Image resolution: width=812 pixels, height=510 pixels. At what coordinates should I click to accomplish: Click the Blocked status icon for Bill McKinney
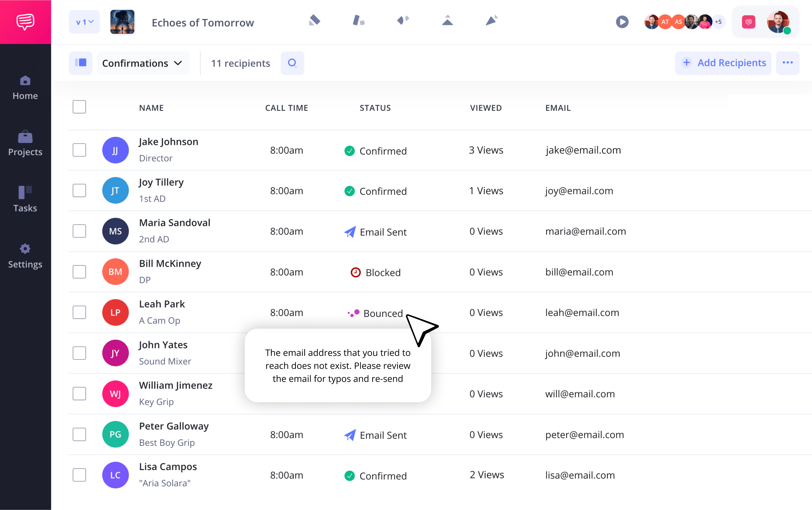[x=356, y=272]
